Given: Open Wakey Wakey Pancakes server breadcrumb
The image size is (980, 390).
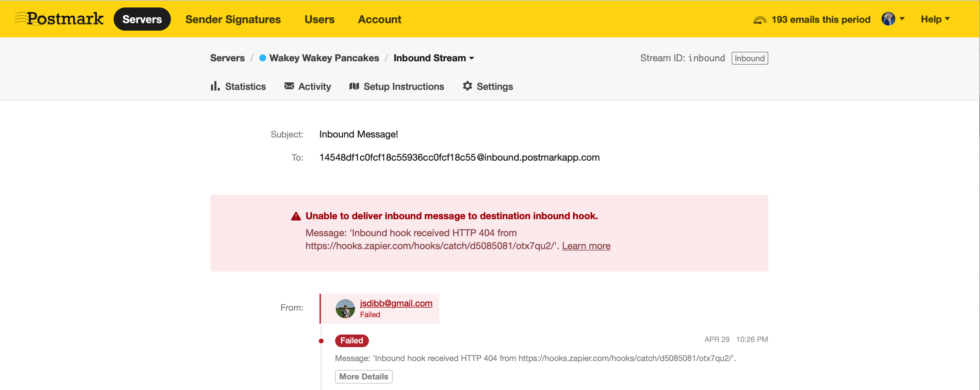Looking at the screenshot, I should pos(324,58).
